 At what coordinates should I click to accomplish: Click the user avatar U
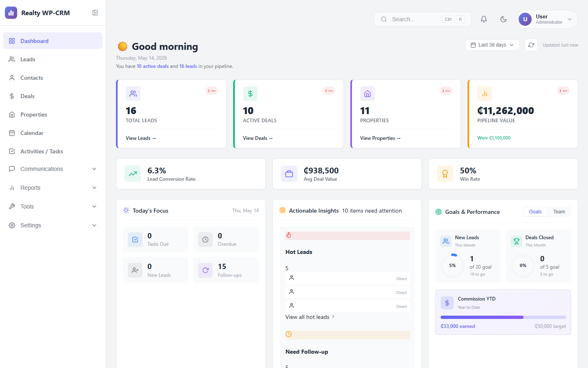coord(525,19)
